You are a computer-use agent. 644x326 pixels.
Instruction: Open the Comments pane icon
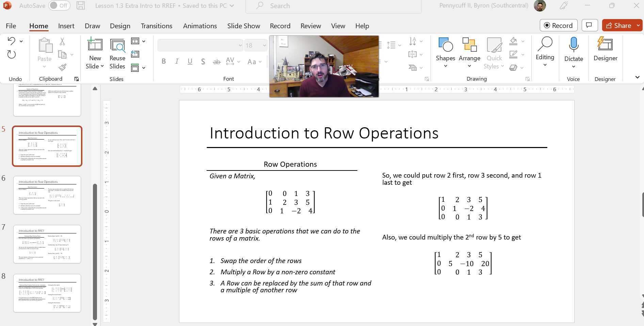pyautogui.click(x=589, y=26)
